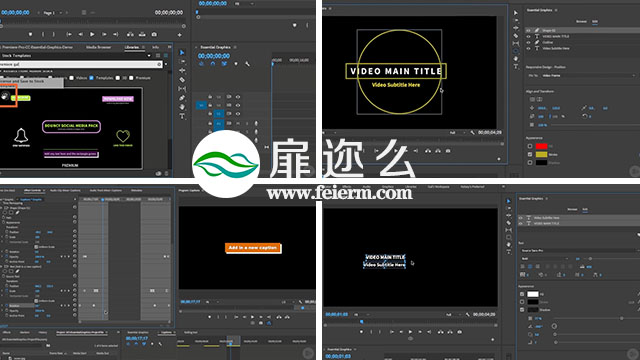This screenshot has height=360, width=640.
Task: Toggle the Templates filter checkbox
Action: coord(91,78)
